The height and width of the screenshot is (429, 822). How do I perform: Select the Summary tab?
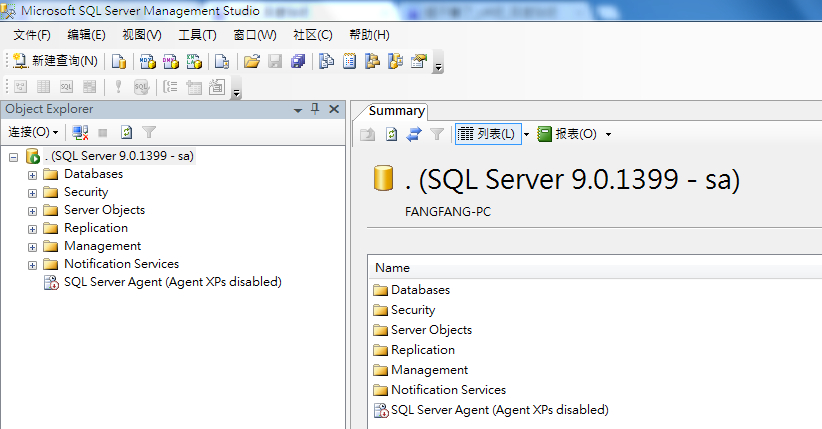tap(396, 111)
